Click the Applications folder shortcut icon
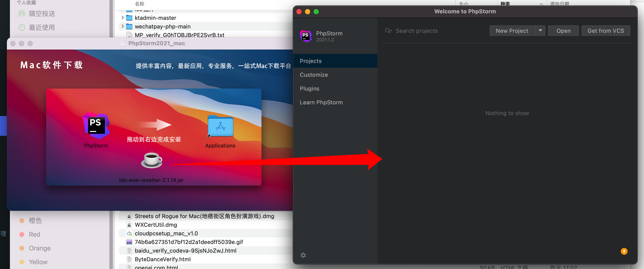 coord(220,126)
